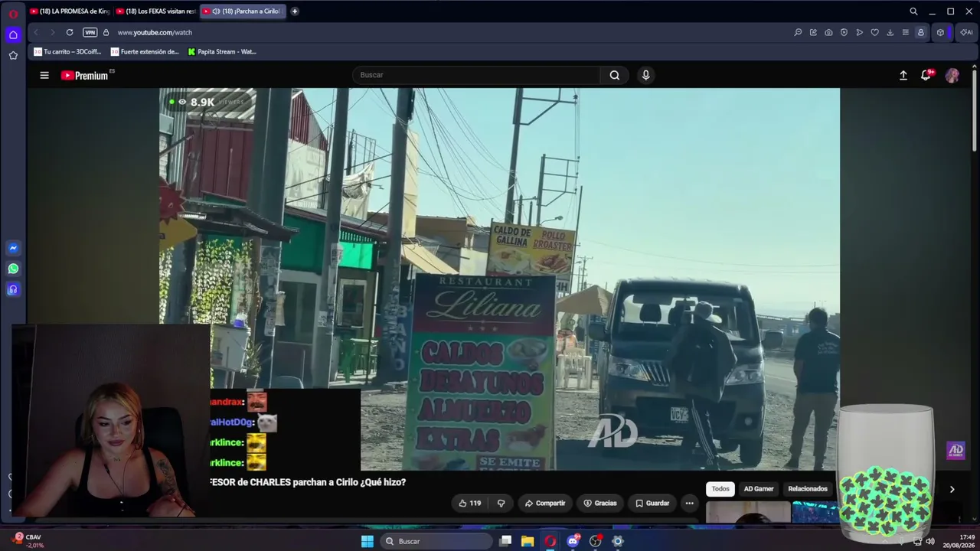This screenshot has height=551, width=980.
Task: Open the YouTube account avatar menu
Action: [952, 75]
